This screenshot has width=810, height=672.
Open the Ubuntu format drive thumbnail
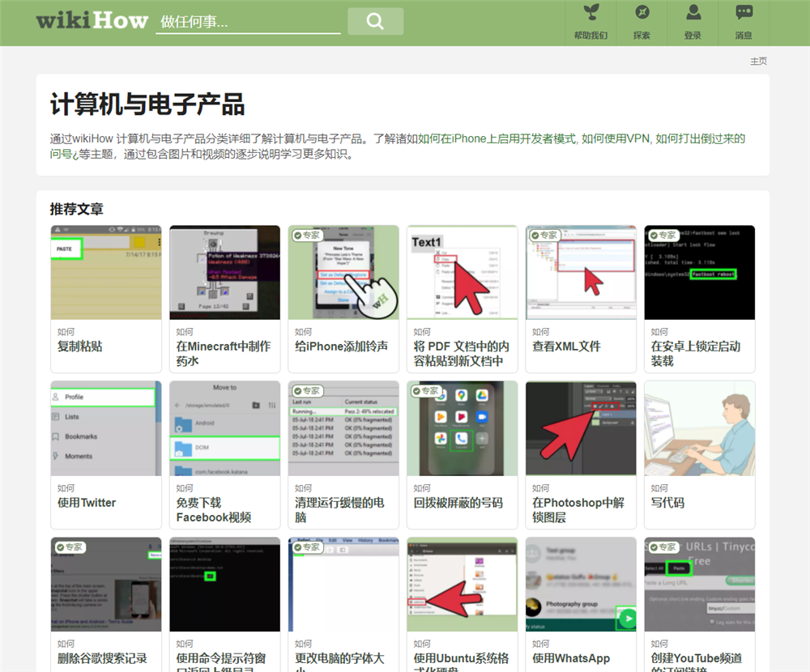click(x=462, y=585)
